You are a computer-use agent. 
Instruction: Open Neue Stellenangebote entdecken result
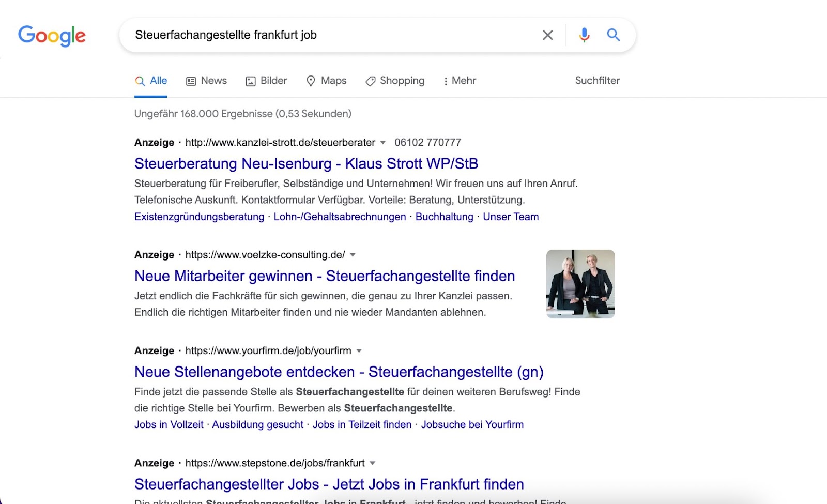[339, 372]
